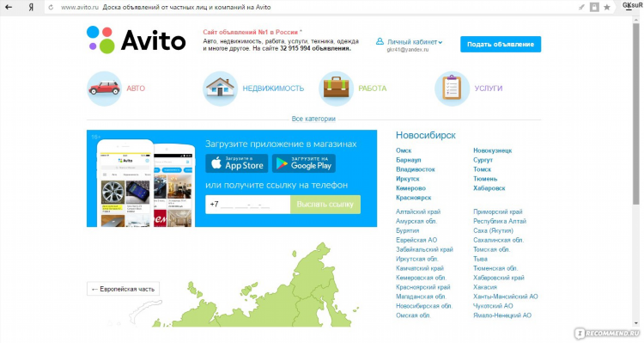The width and height of the screenshot is (644, 343).
Task: Open the Все категории link
Action: click(313, 119)
